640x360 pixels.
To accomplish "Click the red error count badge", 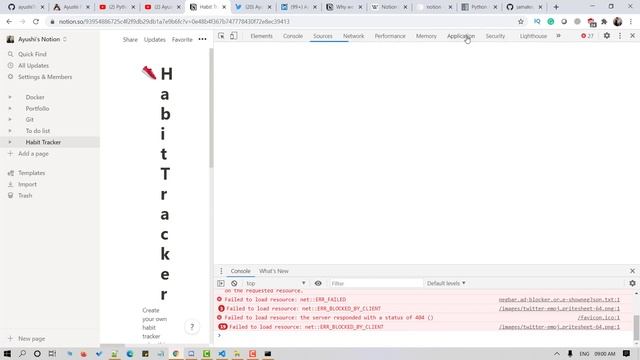I will click(587, 36).
